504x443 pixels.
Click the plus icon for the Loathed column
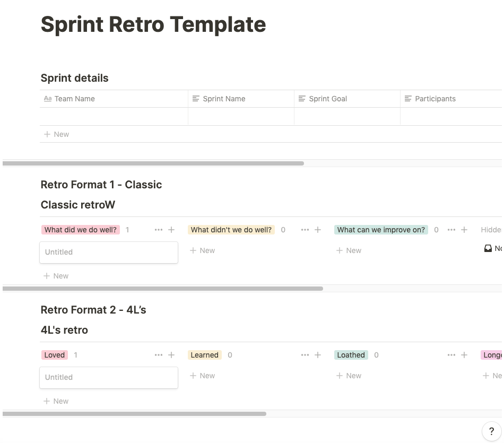click(464, 355)
